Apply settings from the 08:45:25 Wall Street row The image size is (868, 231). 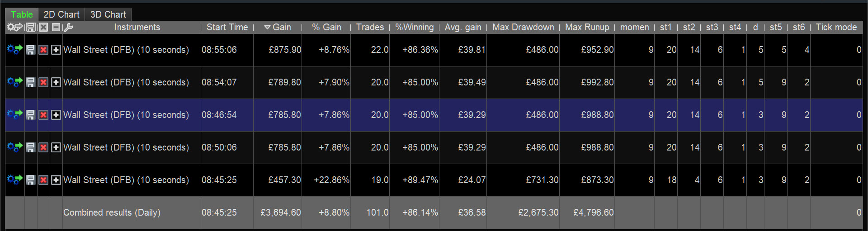14,180
